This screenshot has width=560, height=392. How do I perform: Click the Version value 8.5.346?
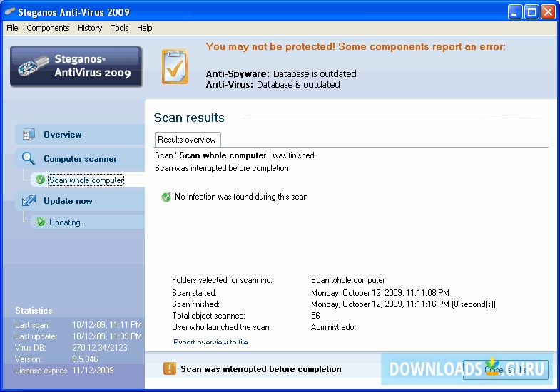(x=85, y=359)
